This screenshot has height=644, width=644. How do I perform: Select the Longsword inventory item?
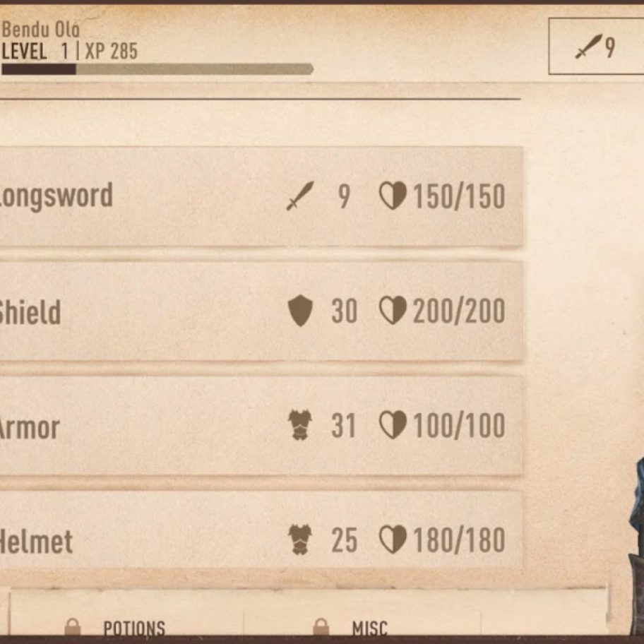coord(261,196)
